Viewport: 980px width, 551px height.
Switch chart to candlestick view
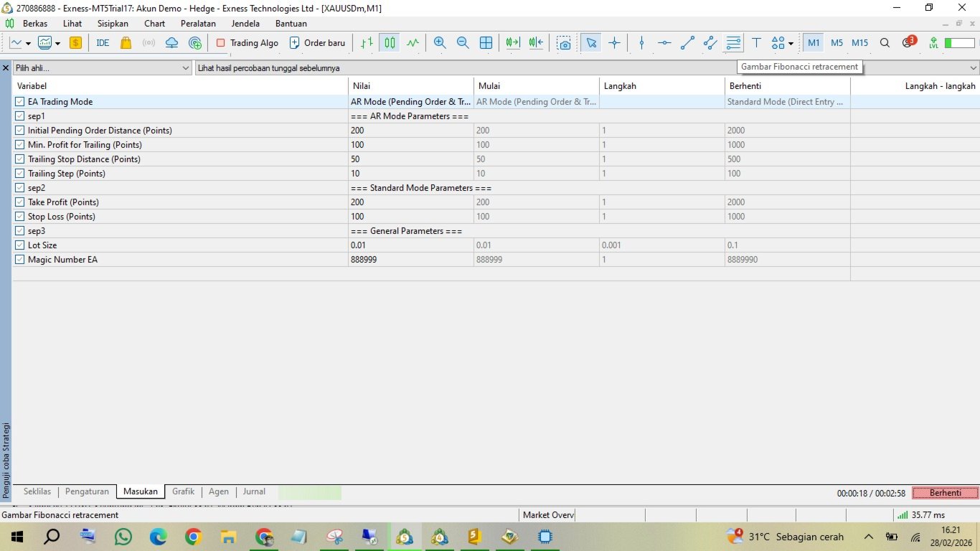pos(390,43)
